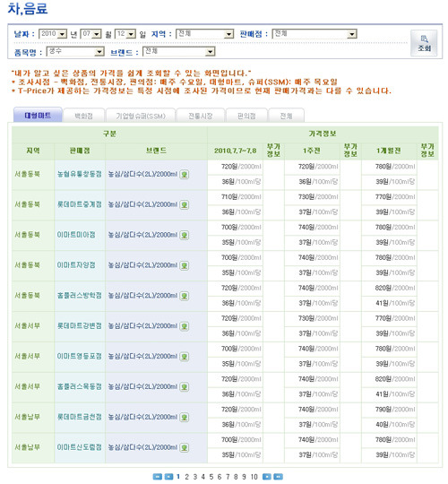Expand the 지역 region dropdown
The width and height of the screenshot is (448, 484).
[x=205, y=34]
